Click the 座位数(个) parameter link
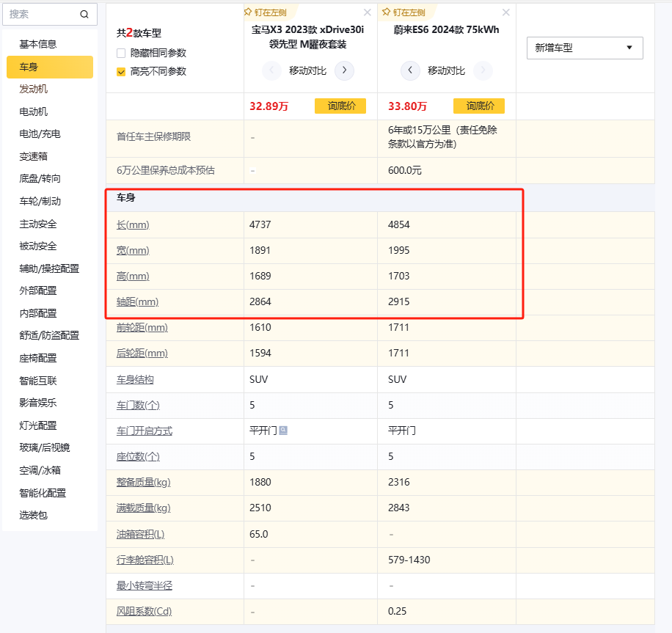672x633 pixels. [138, 456]
